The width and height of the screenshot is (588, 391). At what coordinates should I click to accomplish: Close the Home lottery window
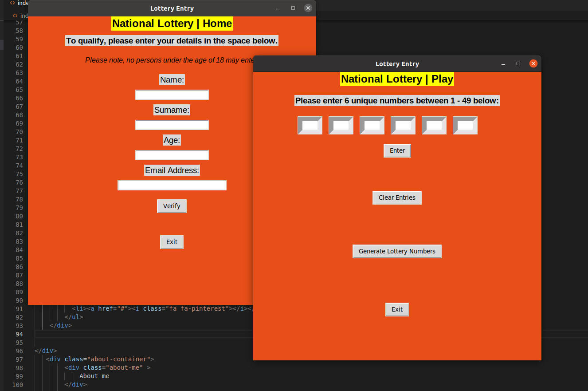308,8
